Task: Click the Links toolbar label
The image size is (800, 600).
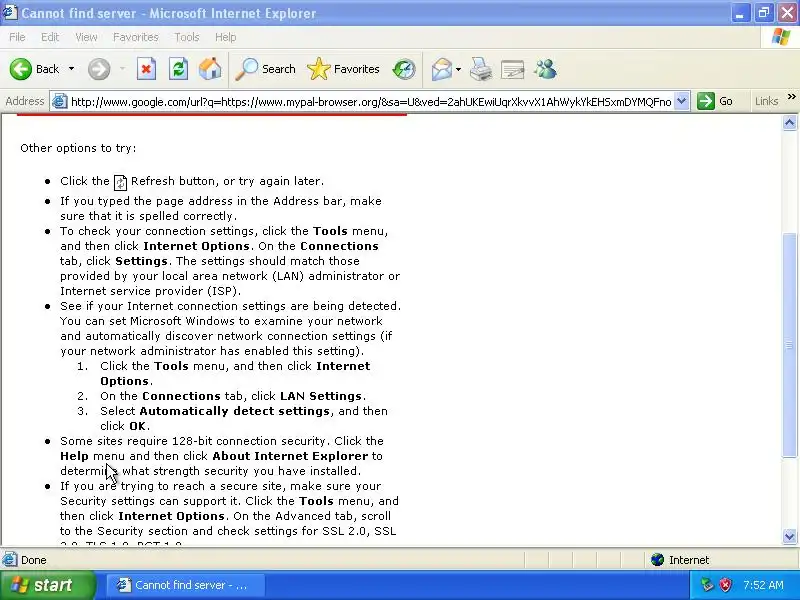Action: (x=766, y=101)
